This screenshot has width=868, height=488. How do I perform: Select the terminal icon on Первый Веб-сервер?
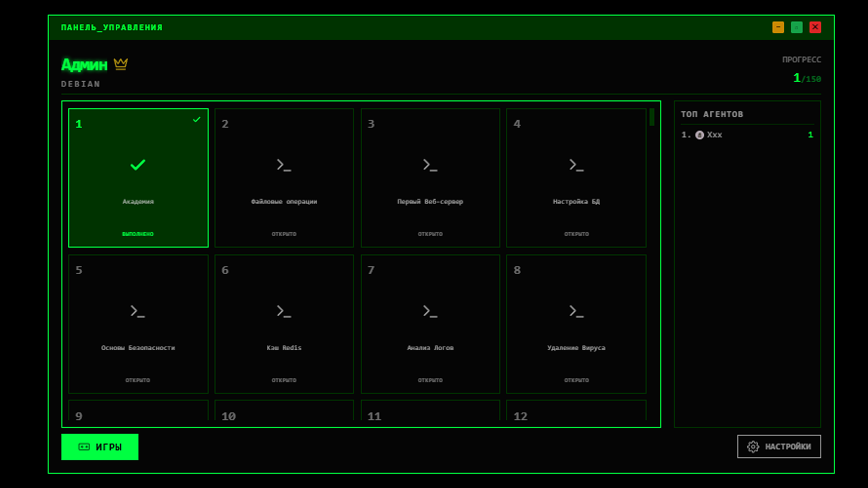click(x=430, y=166)
